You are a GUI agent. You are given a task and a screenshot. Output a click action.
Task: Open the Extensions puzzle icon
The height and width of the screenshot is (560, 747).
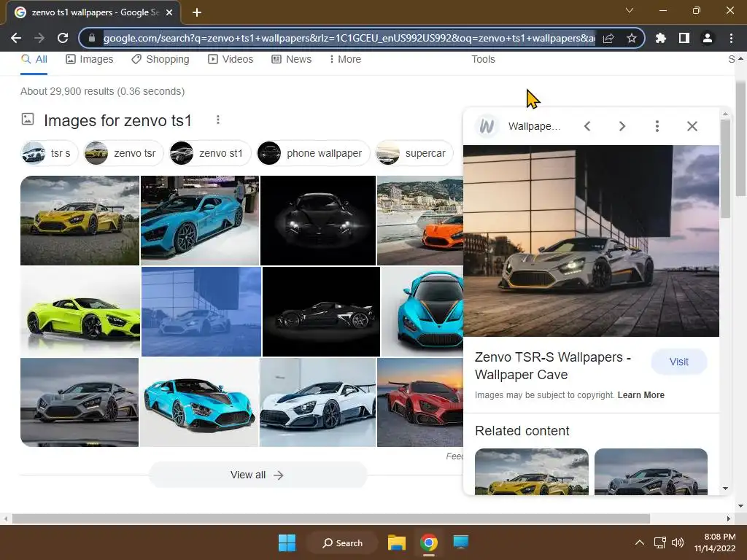click(660, 38)
